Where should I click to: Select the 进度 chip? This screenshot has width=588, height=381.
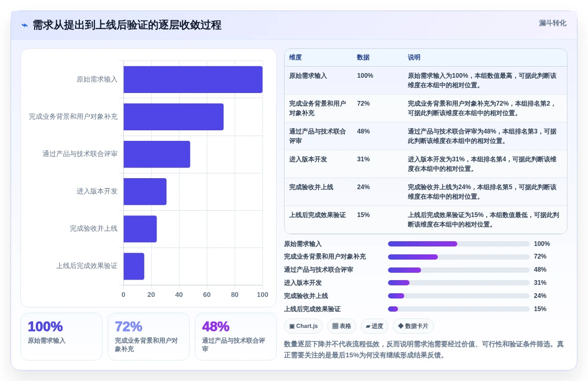(374, 326)
